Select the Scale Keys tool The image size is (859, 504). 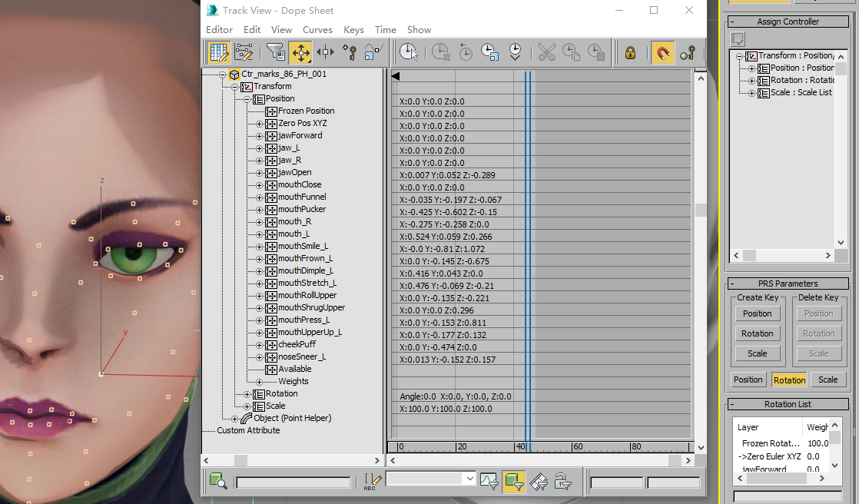point(373,52)
